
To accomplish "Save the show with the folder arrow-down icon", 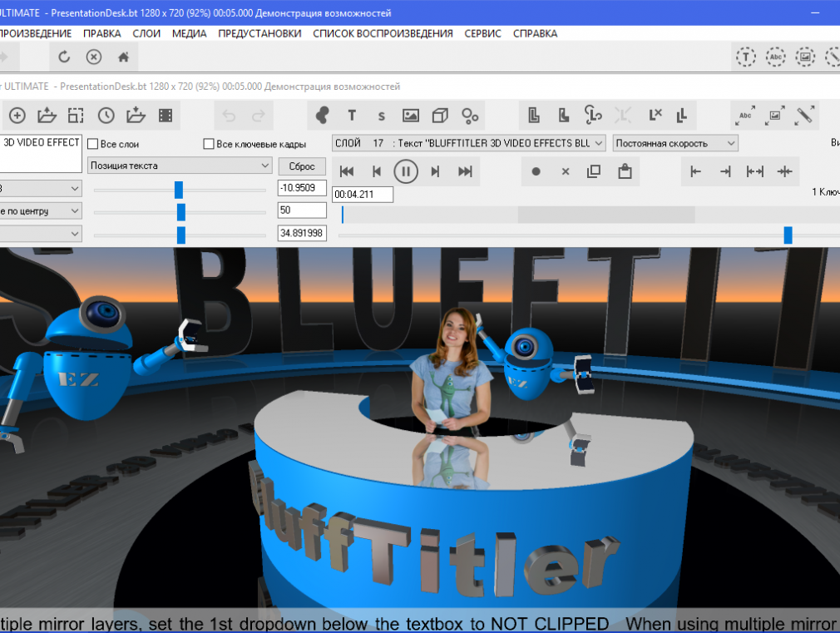I will coord(136,116).
